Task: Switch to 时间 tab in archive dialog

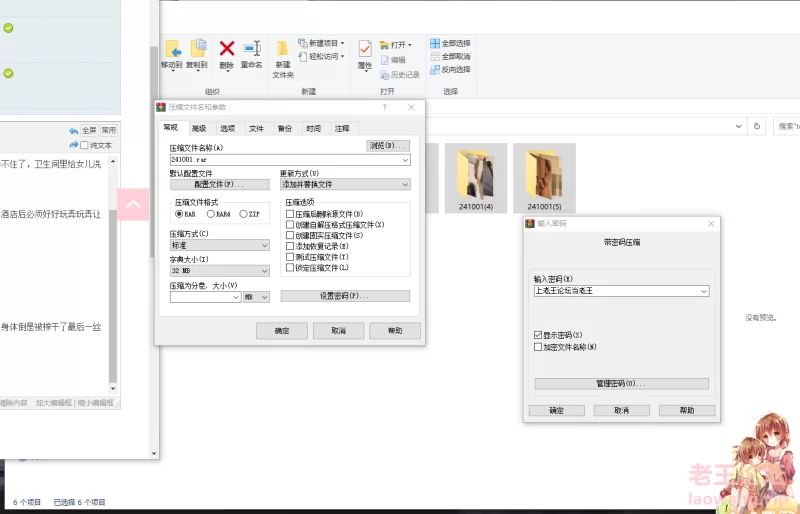Action: (313, 129)
